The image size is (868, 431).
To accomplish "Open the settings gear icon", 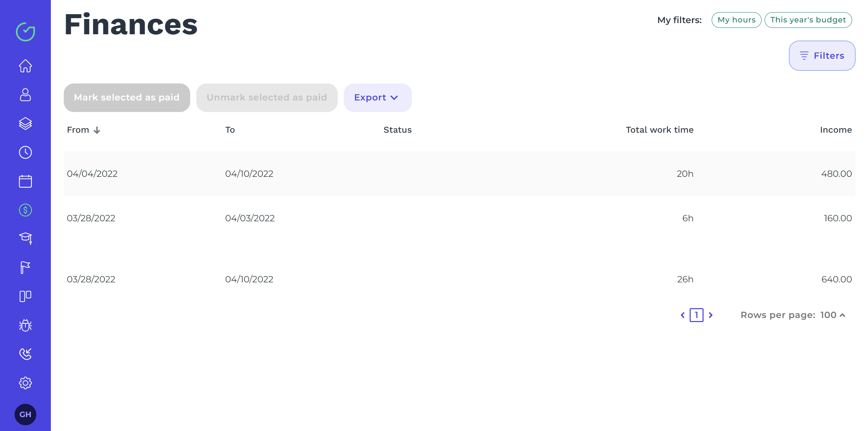I will pos(25,383).
